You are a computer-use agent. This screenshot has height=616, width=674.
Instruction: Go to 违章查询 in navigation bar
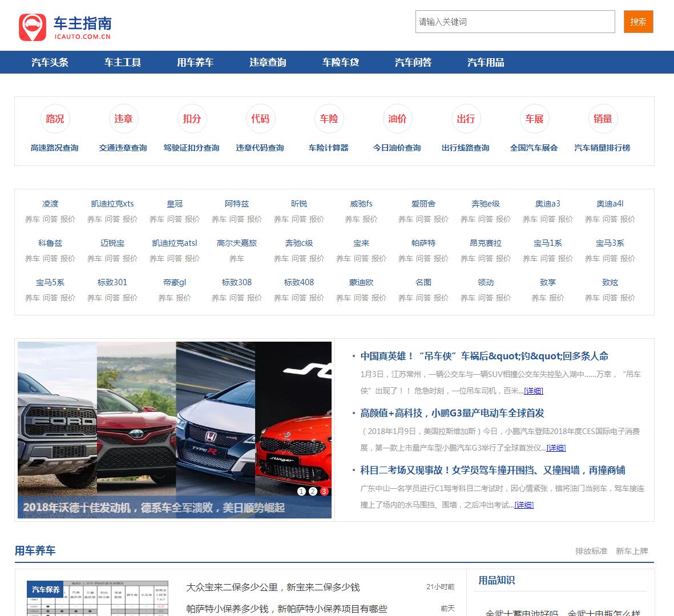pos(268,62)
